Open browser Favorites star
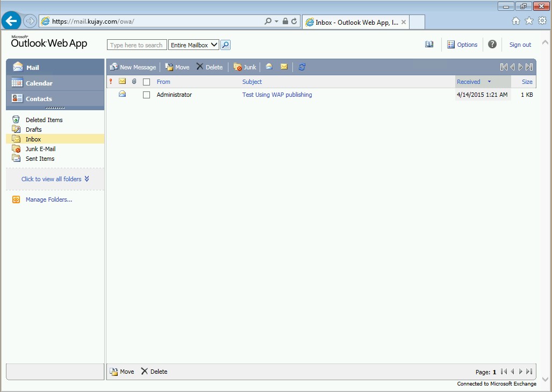The width and height of the screenshot is (552, 392). pos(529,21)
